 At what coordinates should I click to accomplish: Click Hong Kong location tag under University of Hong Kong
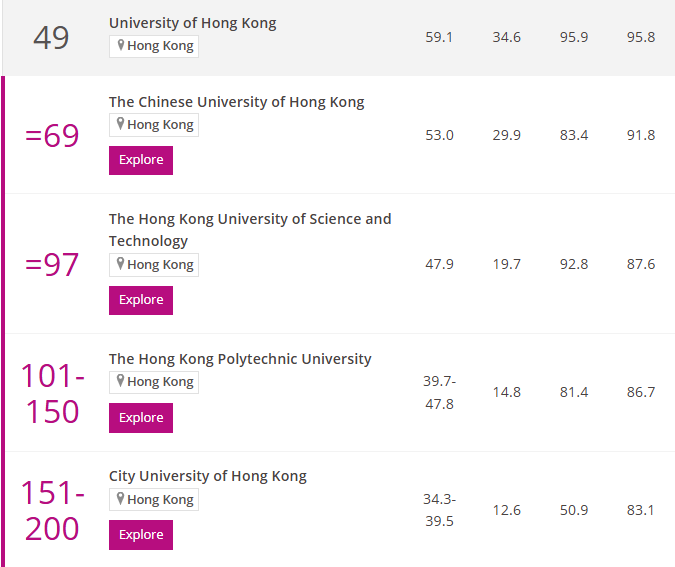pos(154,46)
